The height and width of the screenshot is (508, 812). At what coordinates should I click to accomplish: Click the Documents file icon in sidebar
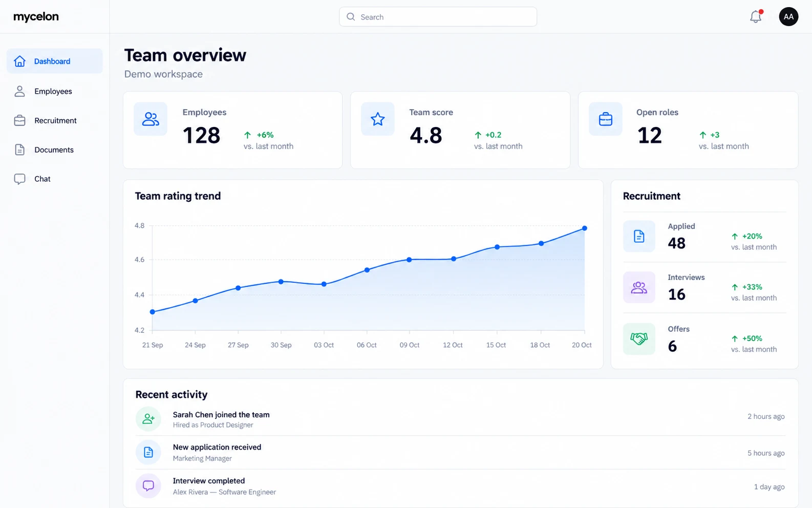[19, 150]
